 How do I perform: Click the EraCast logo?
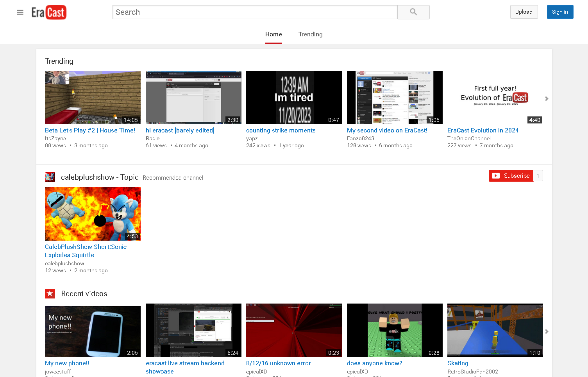49,12
